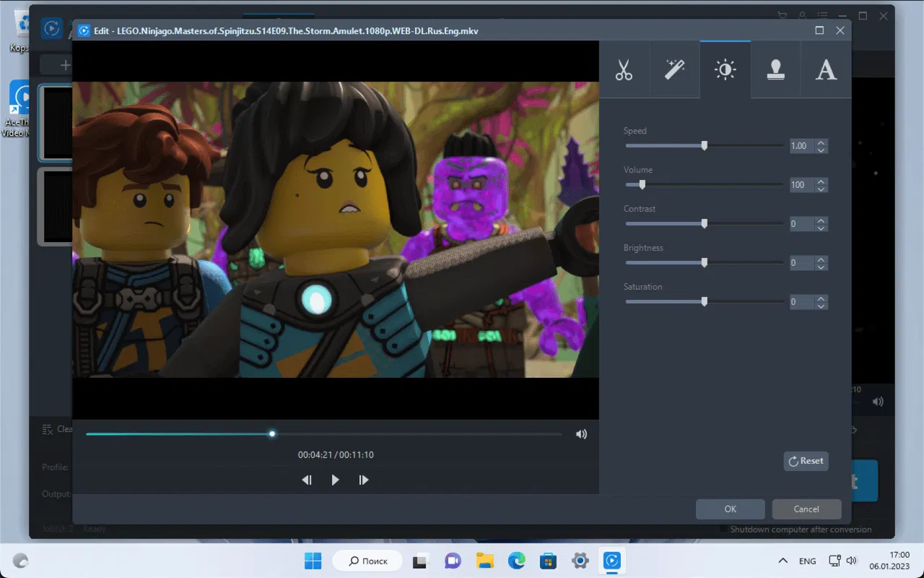Launch the Chat app from taskbar

click(x=453, y=561)
